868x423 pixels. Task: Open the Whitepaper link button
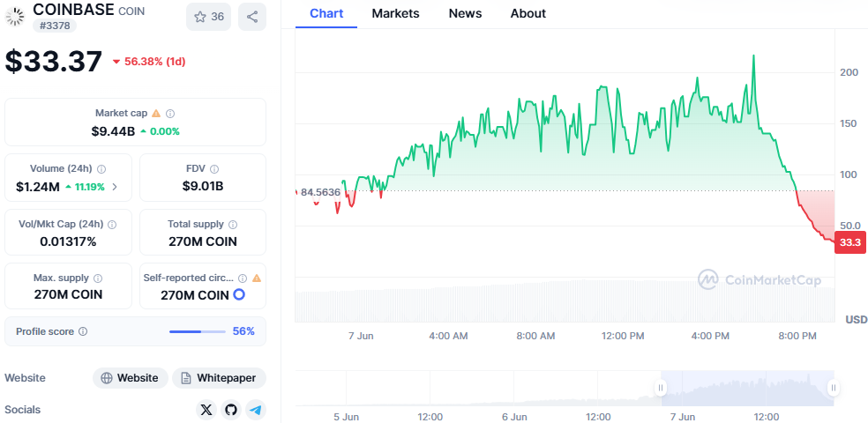(x=220, y=378)
